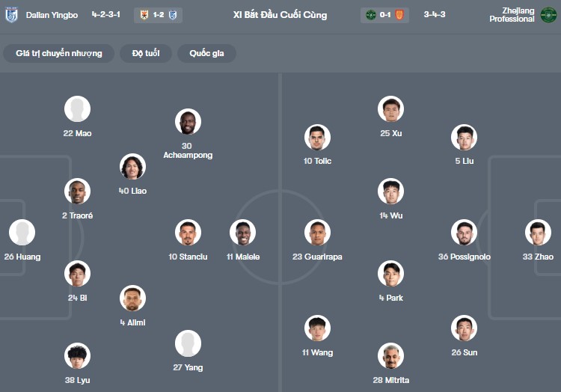Click Stanciu's player portrait
The width and height of the screenshot is (561, 392).
pyautogui.click(x=188, y=233)
